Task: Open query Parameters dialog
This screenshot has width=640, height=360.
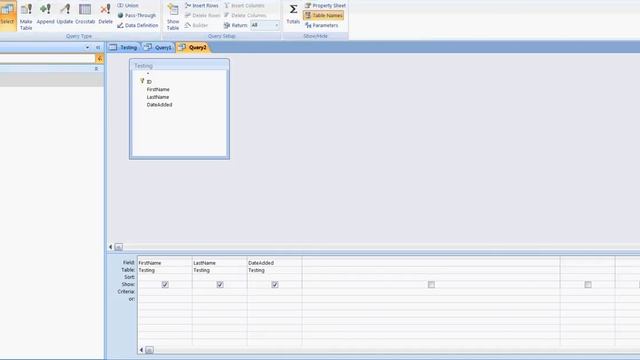Action: [x=322, y=25]
